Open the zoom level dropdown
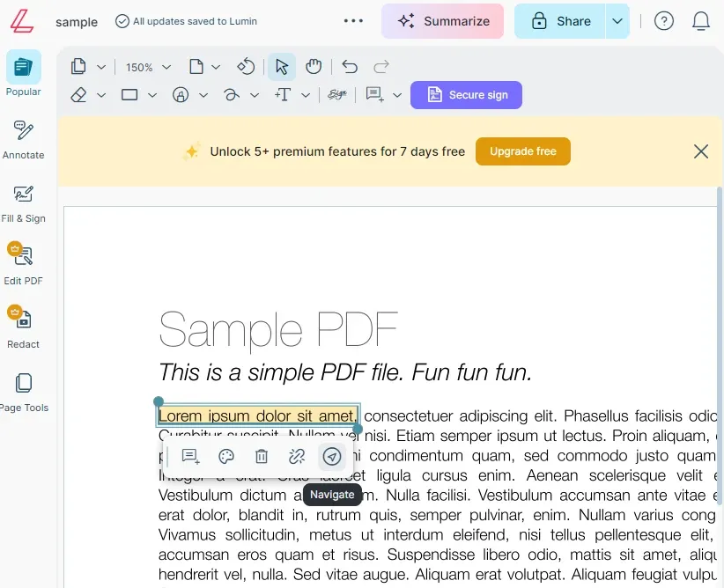724x588 pixels. [x=146, y=66]
